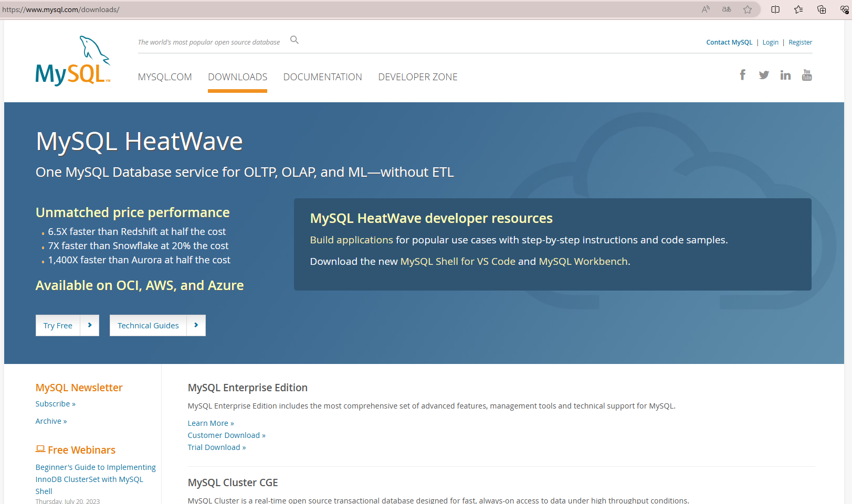Viewport: 852px width, 504px height.
Task: Open Beginner's Guide to InnoDB ClusterSet webinar
Action: tap(96, 479)
